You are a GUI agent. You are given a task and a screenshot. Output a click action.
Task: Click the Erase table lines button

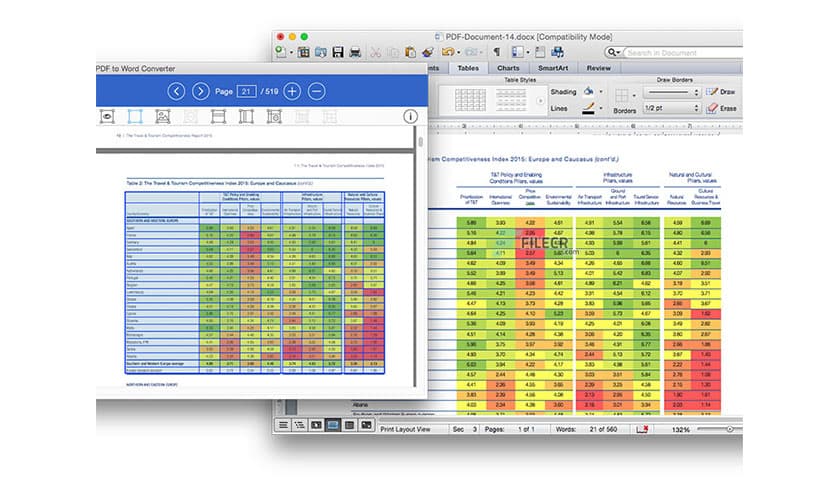pos(721,108)
